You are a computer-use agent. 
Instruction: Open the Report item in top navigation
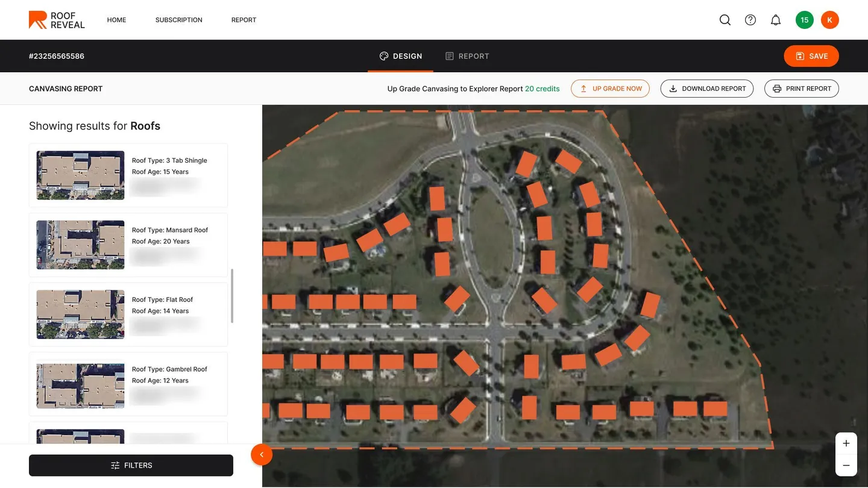244,20
